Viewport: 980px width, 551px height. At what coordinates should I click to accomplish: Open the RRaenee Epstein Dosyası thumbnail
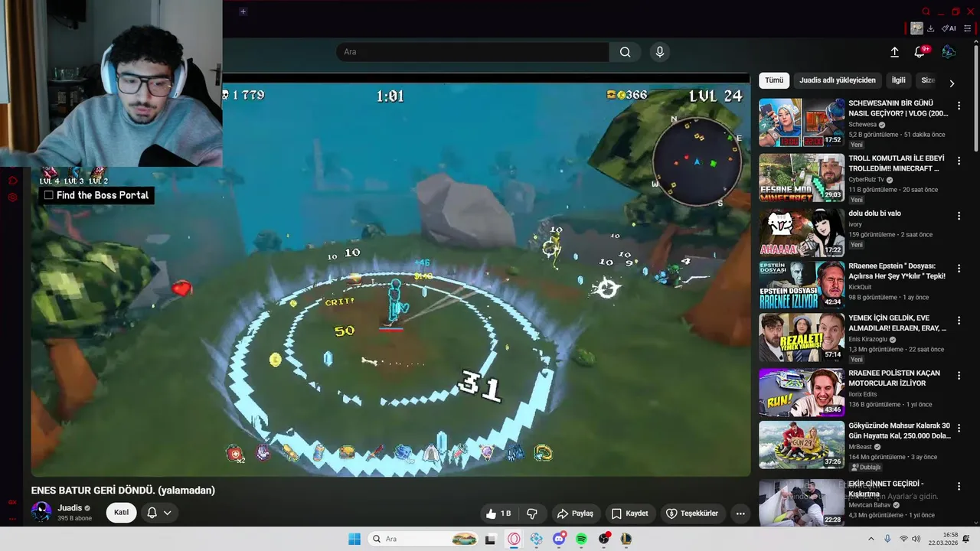(x=802, y=285)
